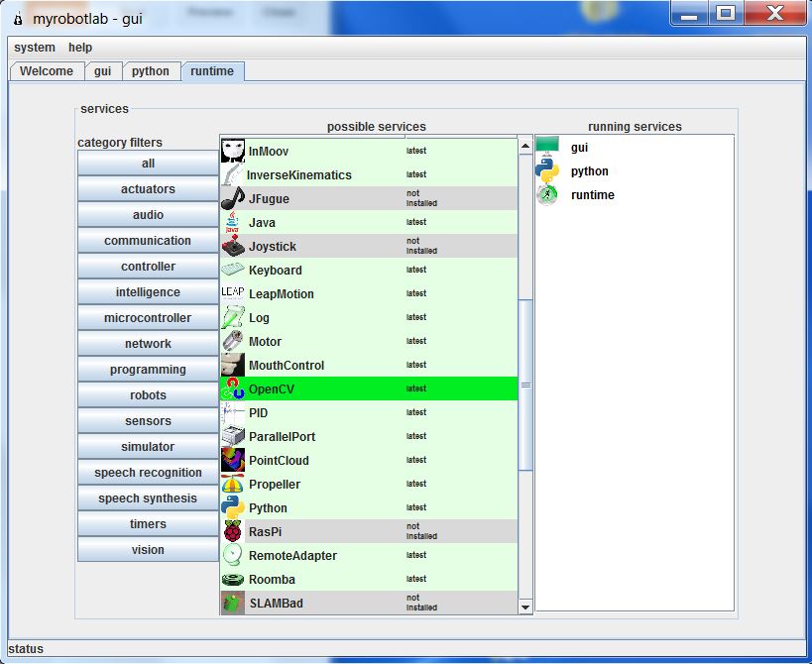Click 'latest' status next to Keyboard
Viewport: 812px width, 664px height.
(x=416, y=270)
